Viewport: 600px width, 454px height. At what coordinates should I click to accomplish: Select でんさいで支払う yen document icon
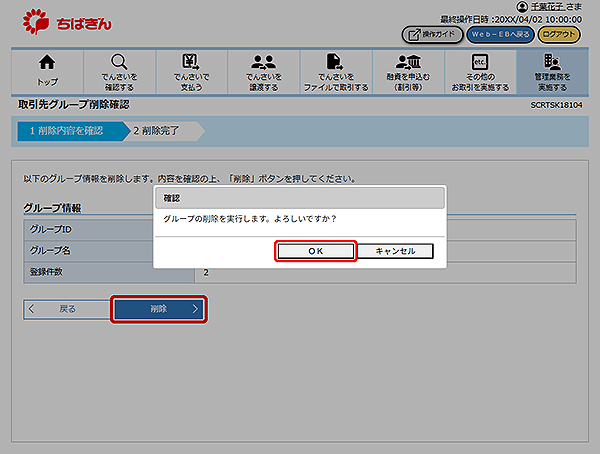[x=190, y=62]
